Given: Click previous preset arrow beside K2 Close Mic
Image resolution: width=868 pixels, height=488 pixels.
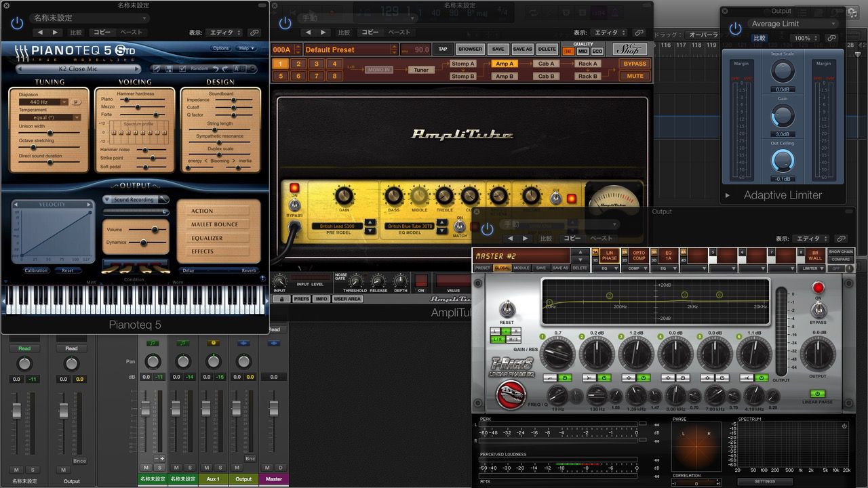Looking at the screenshot, I should click(20, 68).
